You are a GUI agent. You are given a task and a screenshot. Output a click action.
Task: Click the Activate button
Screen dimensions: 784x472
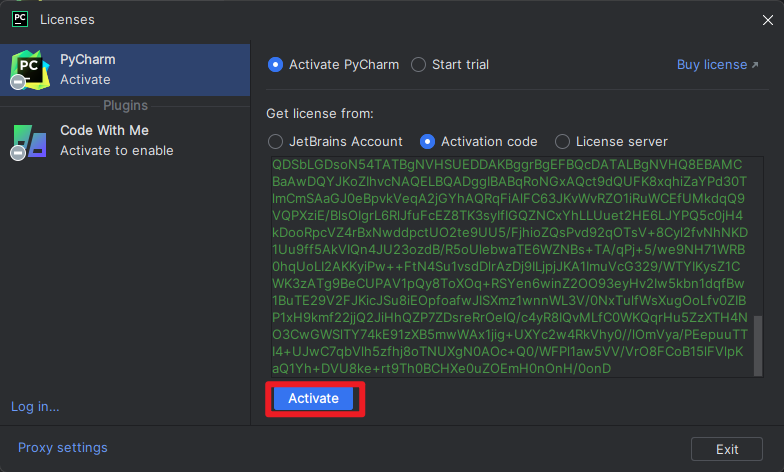point(314,398)
